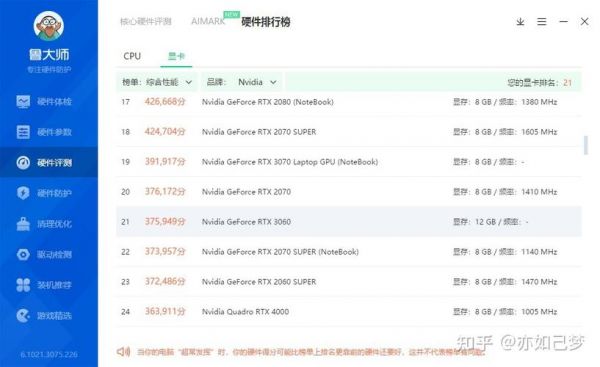Click the 1140 MHz frequency value
The width and height of the screenshot is (600, 367).
pos(539,252)
